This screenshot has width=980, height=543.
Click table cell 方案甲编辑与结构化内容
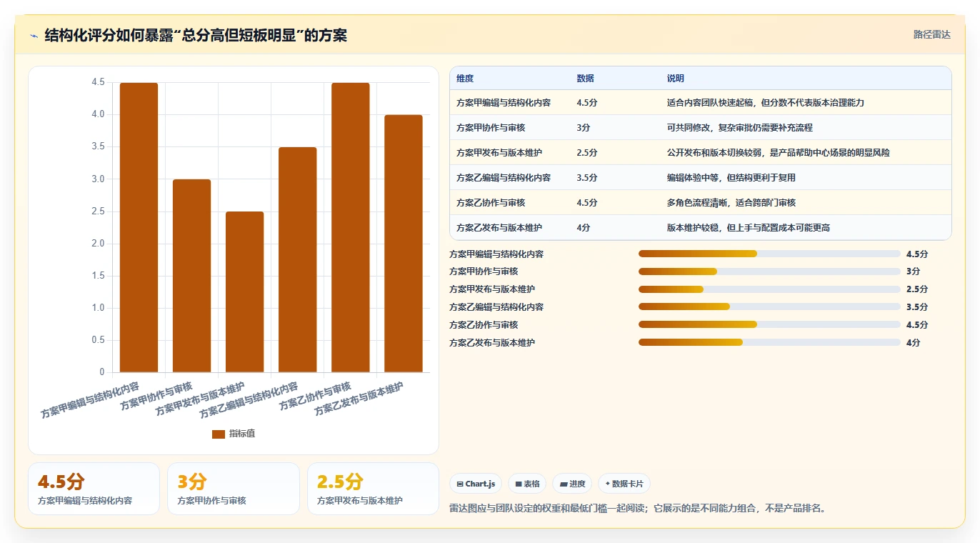pos(504,103)
